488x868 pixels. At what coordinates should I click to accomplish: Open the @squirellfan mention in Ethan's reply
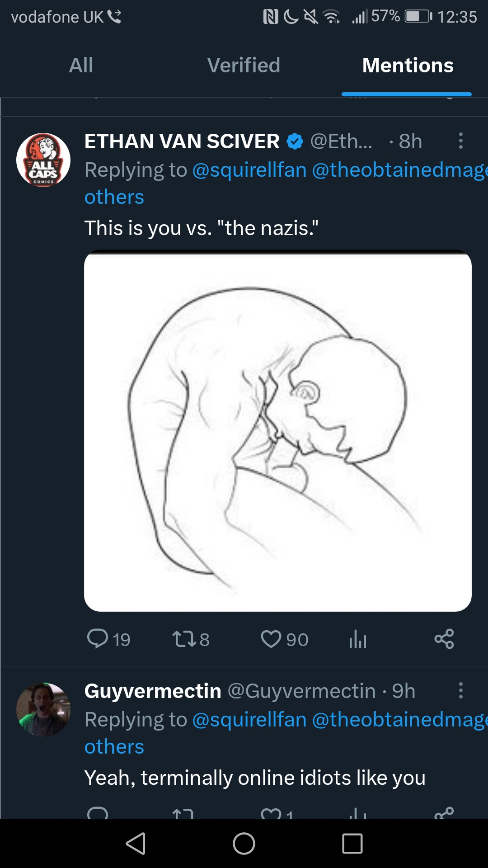pyautogui.click(x=249, y=170)
